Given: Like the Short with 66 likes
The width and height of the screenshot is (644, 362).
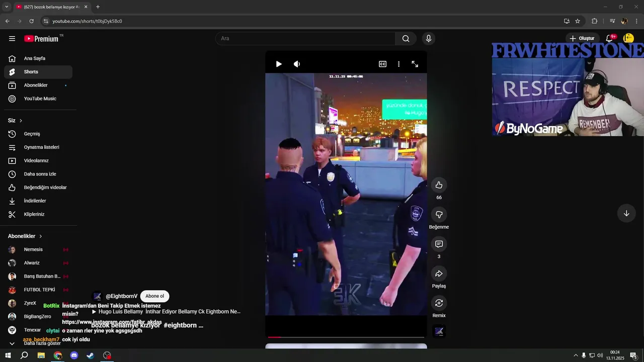Looking at the screenshot, I should click(439, 185).
